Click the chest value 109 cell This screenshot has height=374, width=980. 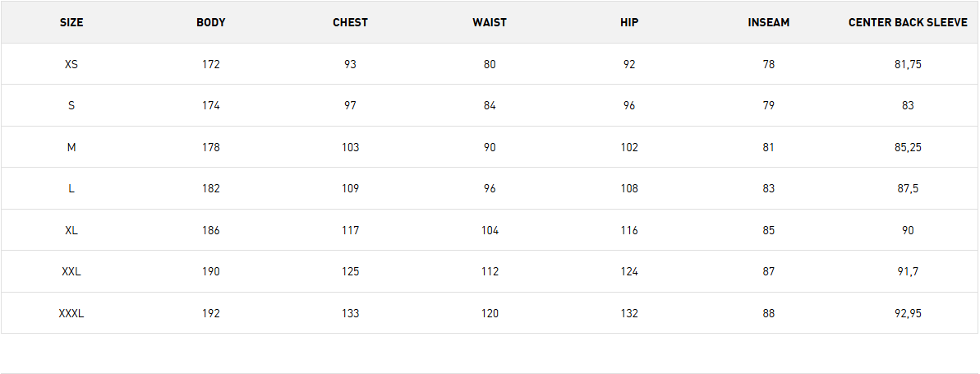[x=350, y=188]
